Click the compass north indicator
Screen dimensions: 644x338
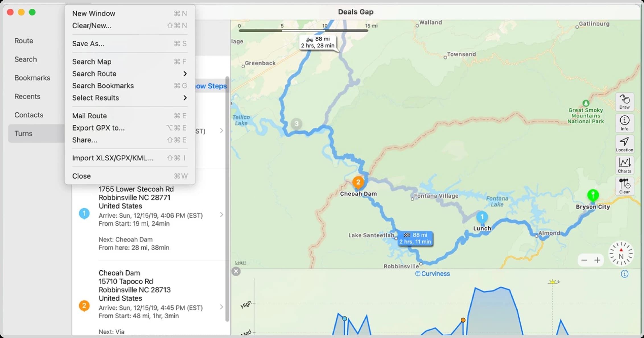tap(621, 254)
